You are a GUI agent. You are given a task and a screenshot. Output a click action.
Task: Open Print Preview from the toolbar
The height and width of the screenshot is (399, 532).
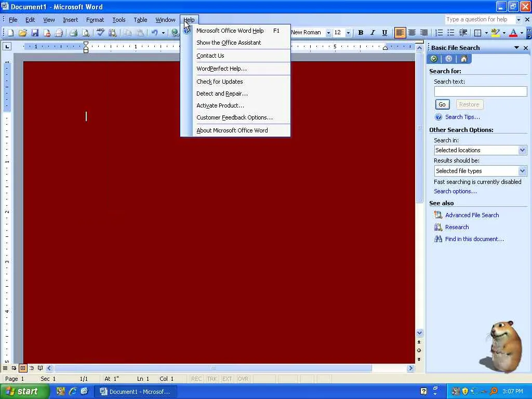click(86, 33)
